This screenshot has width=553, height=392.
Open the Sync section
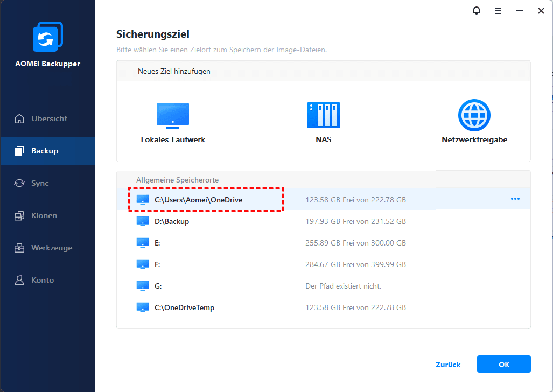pos(47,183)
